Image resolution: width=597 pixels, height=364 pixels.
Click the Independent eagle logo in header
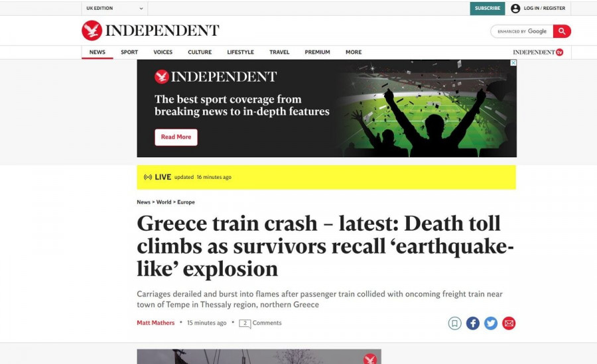92,30
